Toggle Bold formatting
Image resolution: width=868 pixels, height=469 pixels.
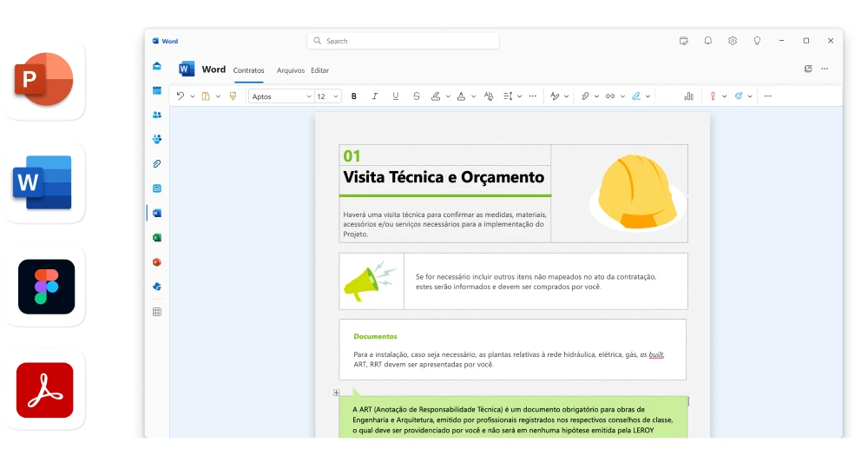354,96
